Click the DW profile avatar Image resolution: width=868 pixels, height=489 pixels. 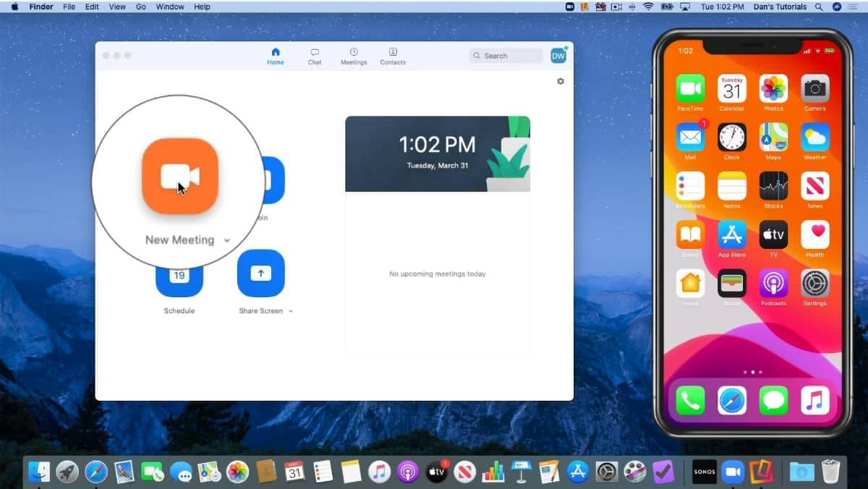point(558,56)
